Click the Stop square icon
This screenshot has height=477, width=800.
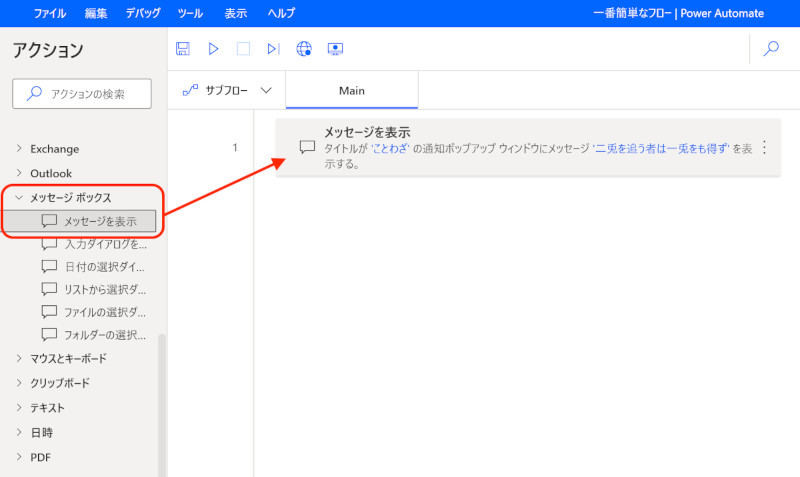pos(243,48)
